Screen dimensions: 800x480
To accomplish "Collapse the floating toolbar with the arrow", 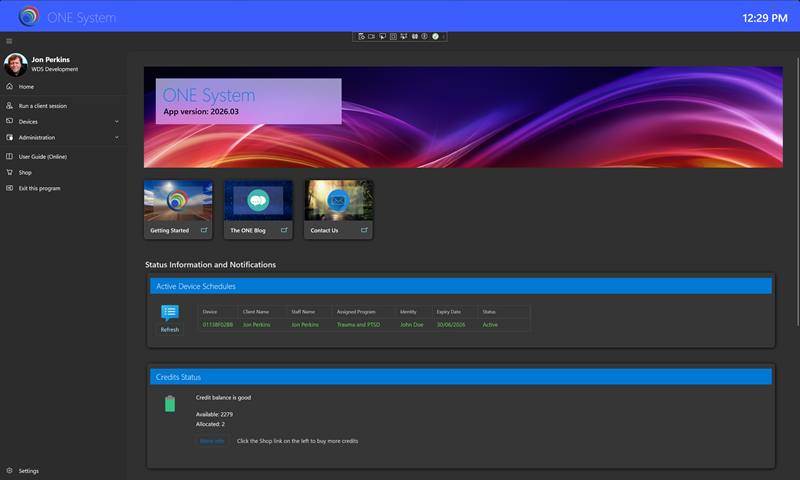I will (444, 36).
